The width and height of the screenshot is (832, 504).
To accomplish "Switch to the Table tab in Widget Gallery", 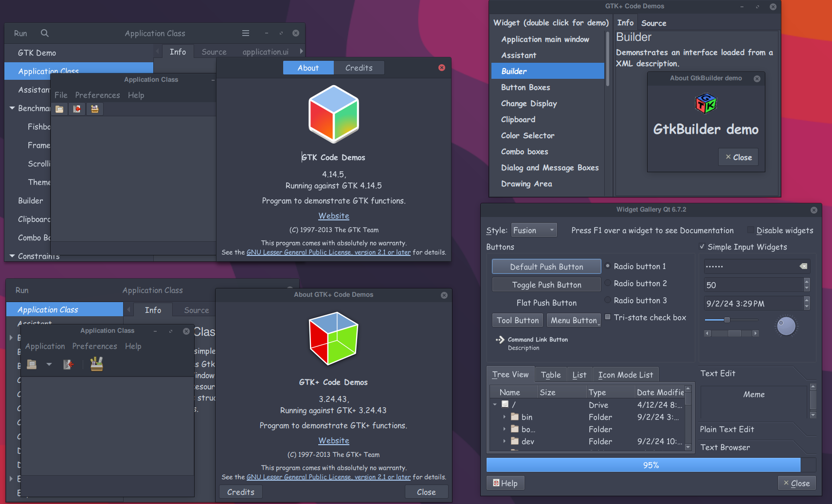I will [x=551, y=375].
